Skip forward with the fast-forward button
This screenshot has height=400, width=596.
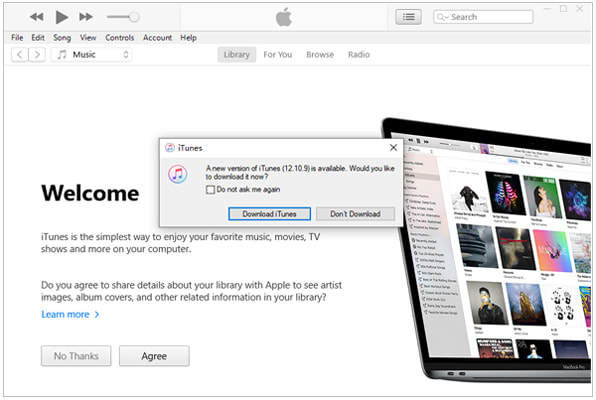click(86, 17)
